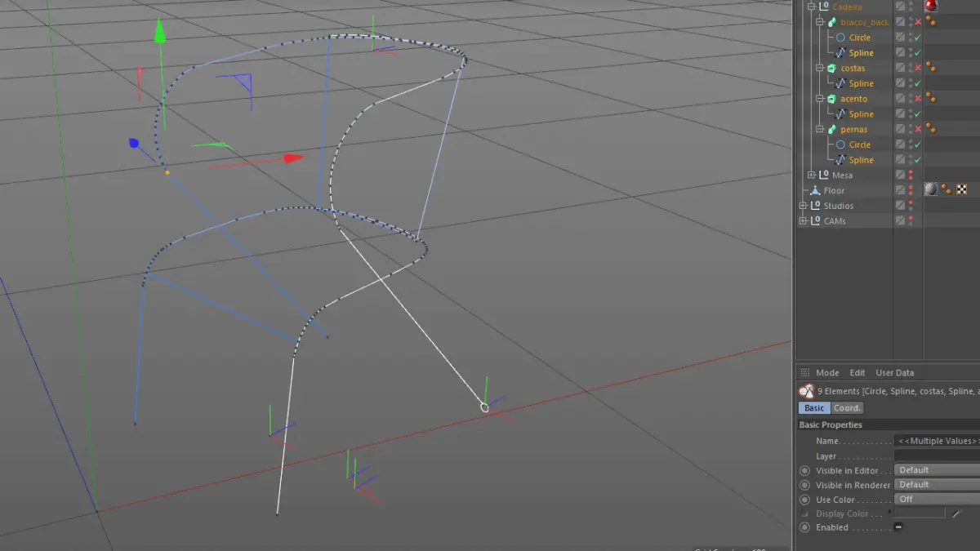Click the layer square on CAMs row
The height and width of the screenshot is (551, 980).
900,221
